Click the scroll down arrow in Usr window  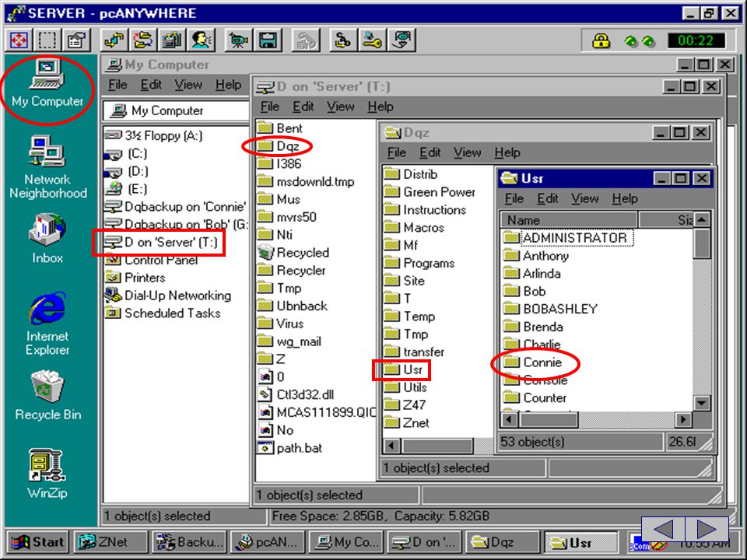pos(702,403)
